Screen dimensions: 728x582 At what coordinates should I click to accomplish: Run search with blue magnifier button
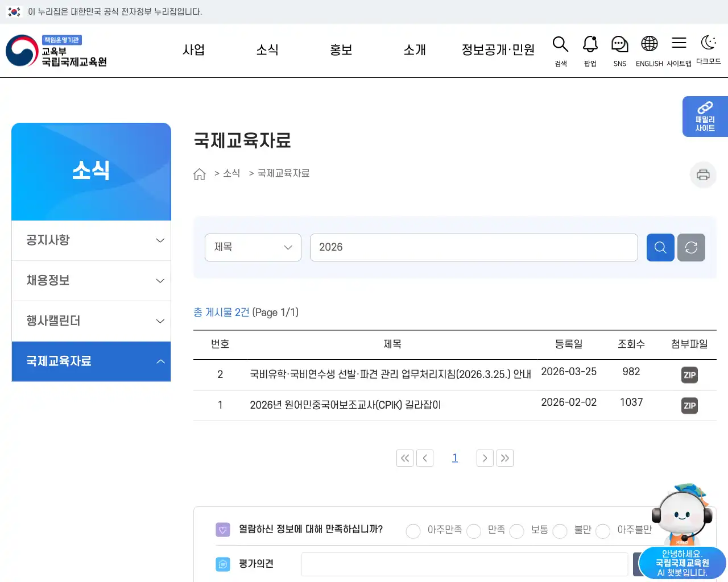[x=660, y=247]
